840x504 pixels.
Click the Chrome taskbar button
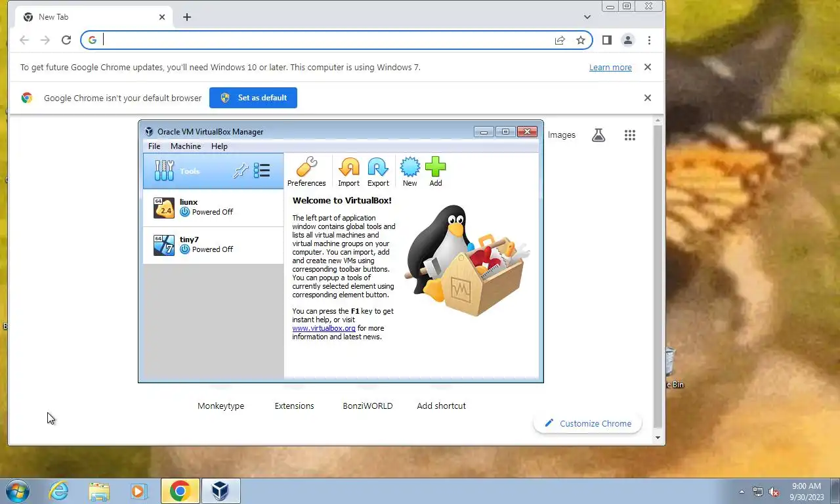[x=180, y=491]
